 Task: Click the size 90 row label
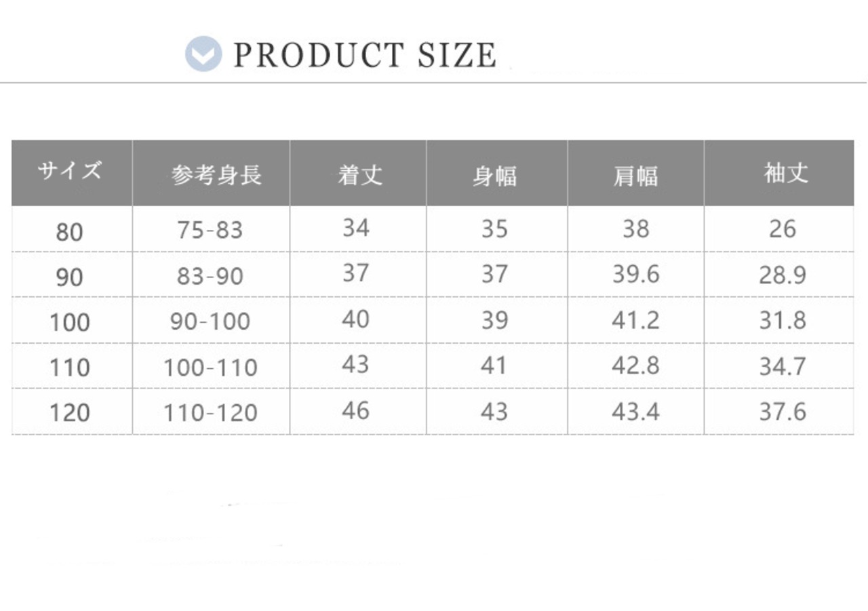click(x=69, y=277)
